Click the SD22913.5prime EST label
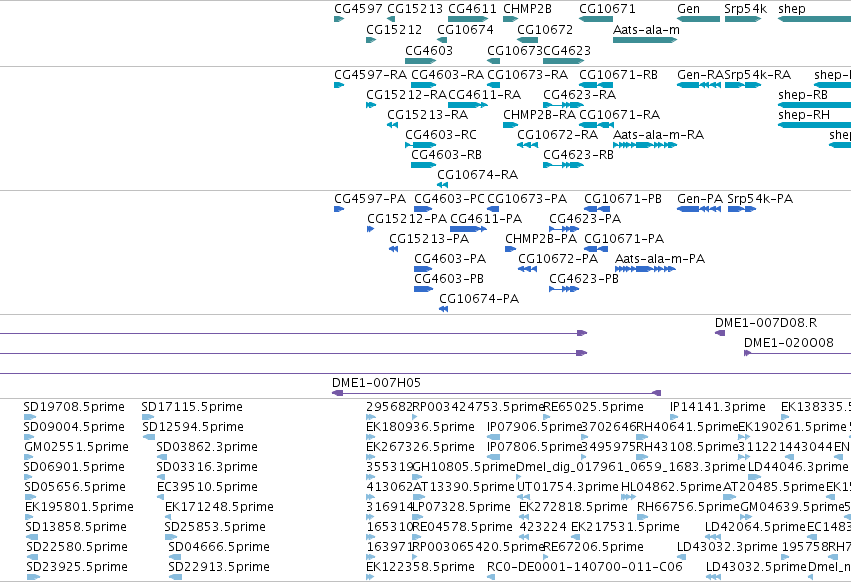The height and width of the screenshot is (582, 851). [219, 566]
